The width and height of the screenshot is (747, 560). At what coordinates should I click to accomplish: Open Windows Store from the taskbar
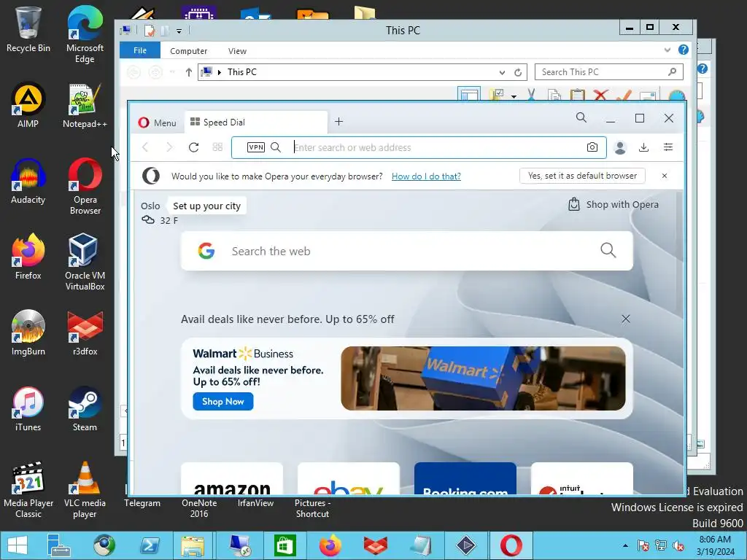pos(285,545)
